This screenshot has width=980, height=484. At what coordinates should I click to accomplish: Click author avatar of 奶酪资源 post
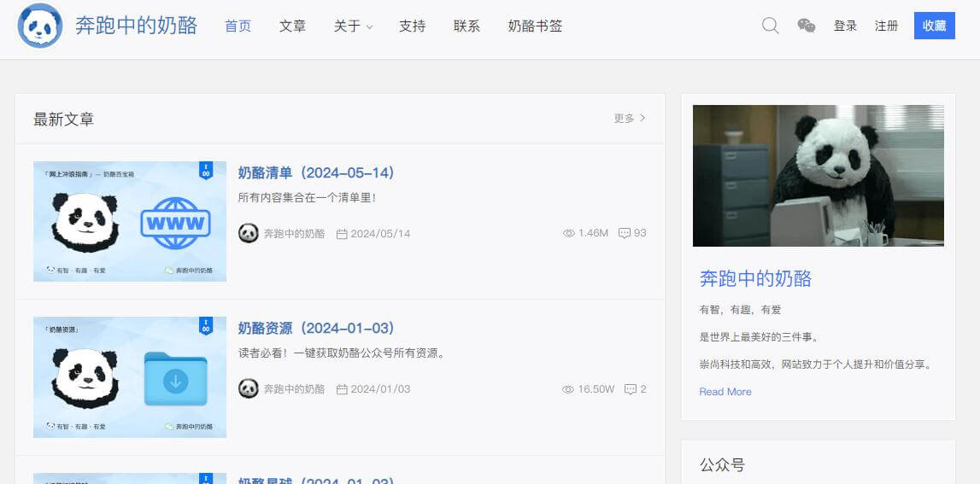pyautogui.click(x=248, y=388)
